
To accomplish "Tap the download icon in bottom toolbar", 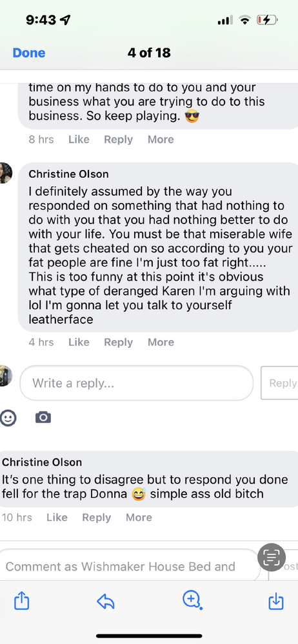I will click(x=276, y=602).
